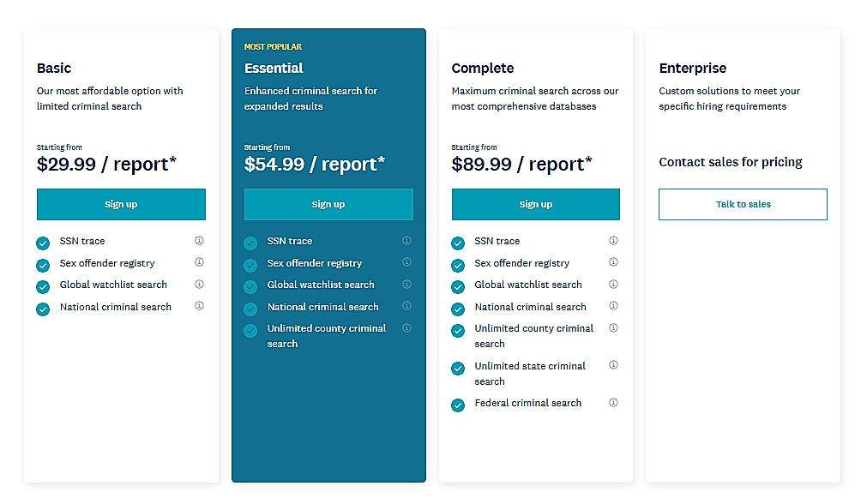The height and width of the screenshot is (504, 867).
Task: Open info icon for Basic Global watchlist search
Action: click(199, 284)
